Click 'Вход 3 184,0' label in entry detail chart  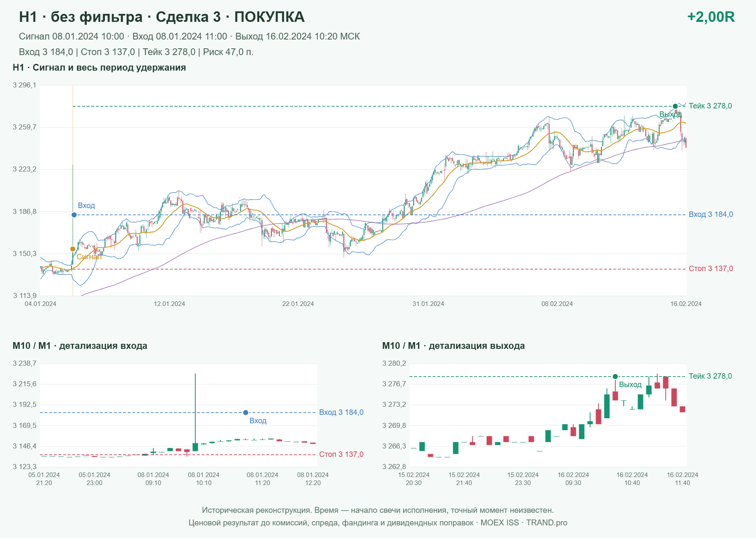coord(341,412)
